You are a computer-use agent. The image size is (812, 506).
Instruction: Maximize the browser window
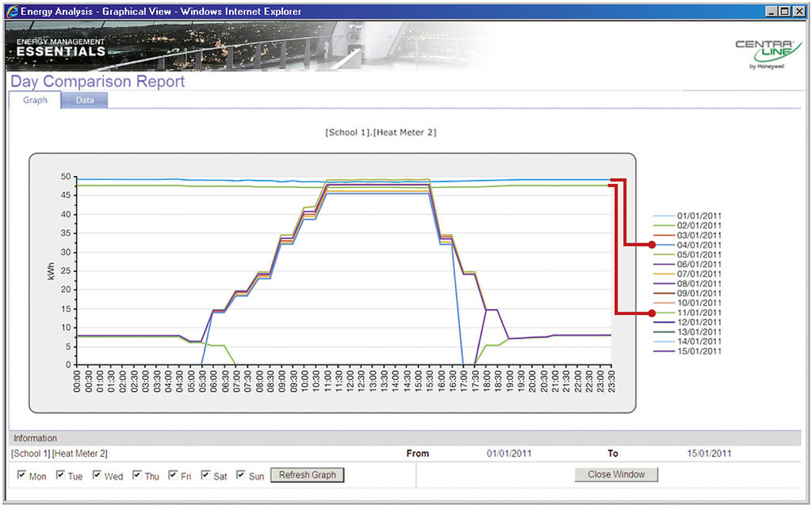(x=786, y=11)
